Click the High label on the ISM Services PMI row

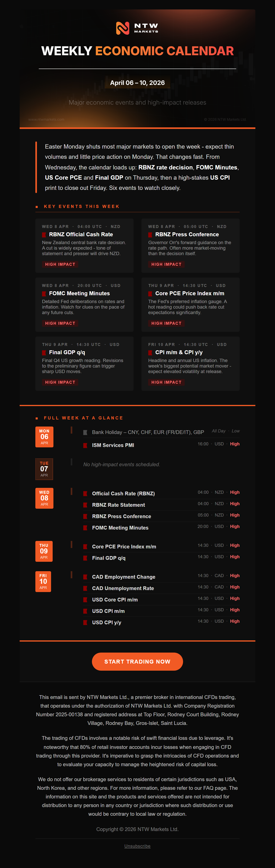pyautogui.click(x=235, y=444)
